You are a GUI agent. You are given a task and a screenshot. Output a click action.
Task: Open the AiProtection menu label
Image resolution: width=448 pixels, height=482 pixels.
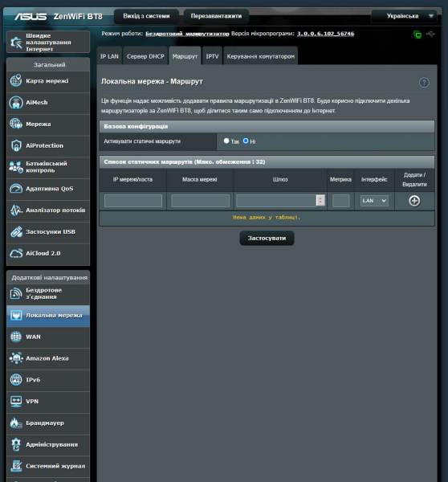point(44,145)
